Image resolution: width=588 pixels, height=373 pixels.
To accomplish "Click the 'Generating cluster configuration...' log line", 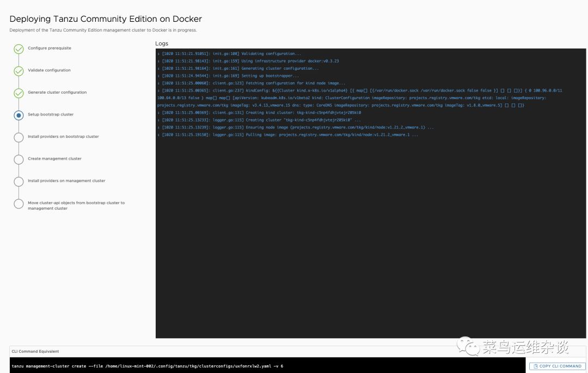I will pos(238,68).
